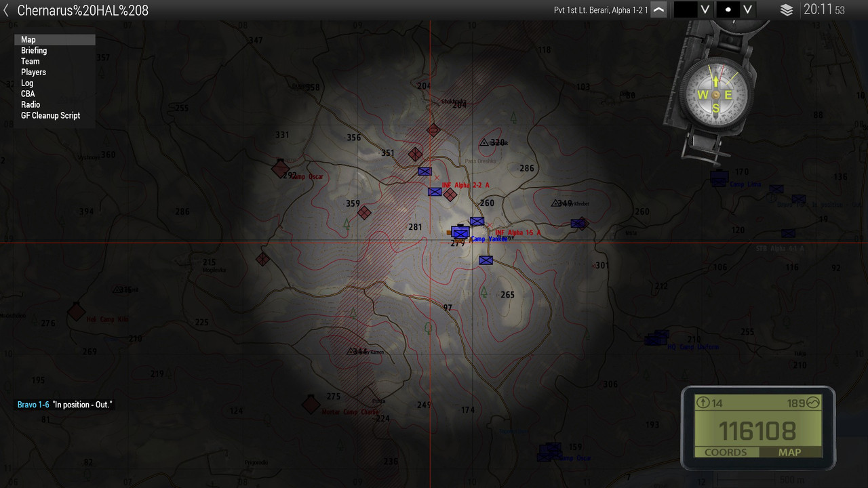Select the HQ Camp Kilo red marker
The image size is (868, 488).
tap(77, 312)
